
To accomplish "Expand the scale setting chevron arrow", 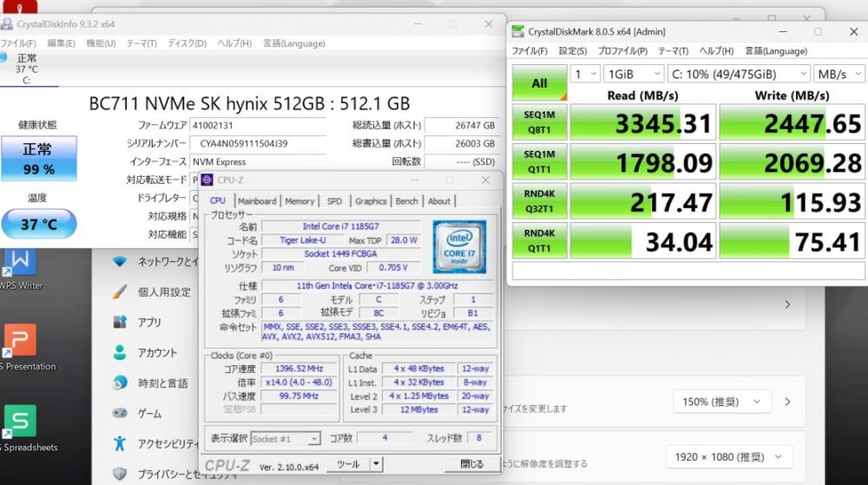I will pyautogui.click(x=787, y=402).
